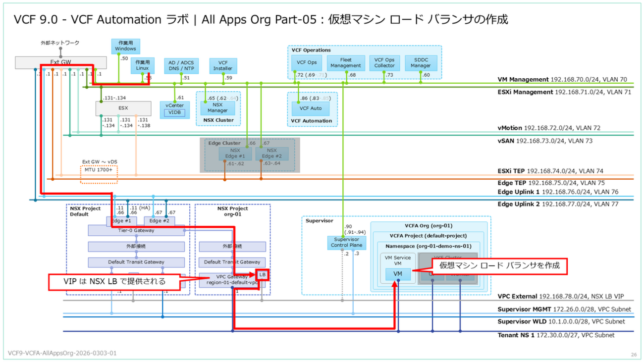Click the VCF Ops Collector box
Image resolution: width=644 pixels, height=362 pixels.
pyautogui.click(x=384, y=63)
